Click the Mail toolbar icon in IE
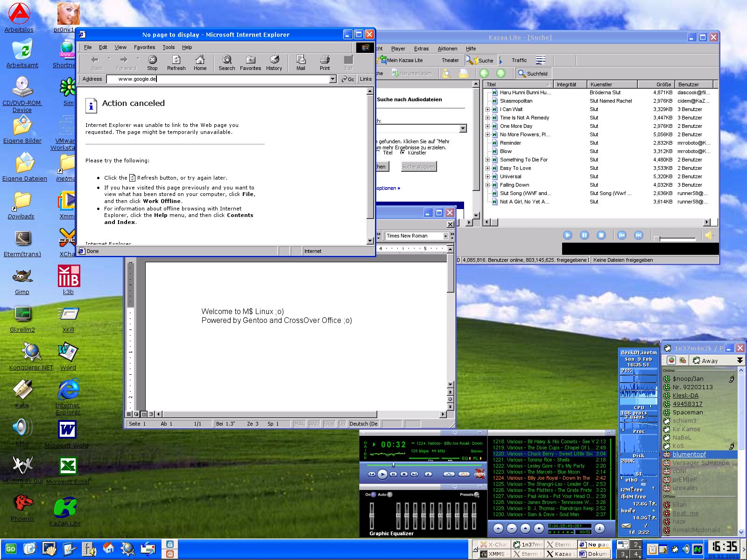This screenshot has width=747, height=560. pyautogui.click(x=301, y=63)
